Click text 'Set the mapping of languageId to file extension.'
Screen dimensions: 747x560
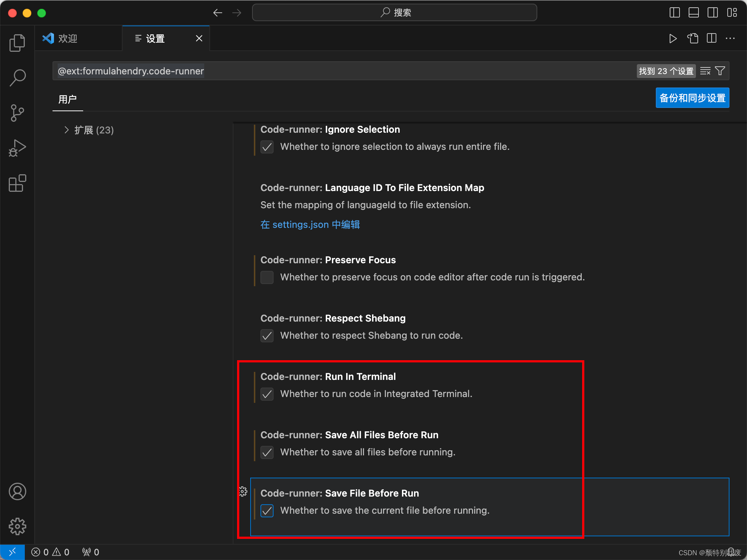(365, 205)
